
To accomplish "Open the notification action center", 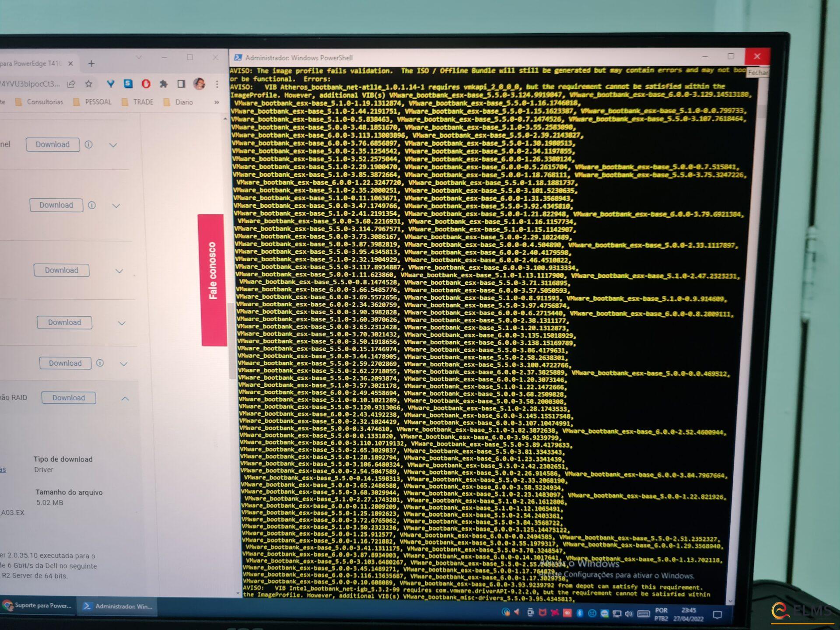I will point(717,615).
